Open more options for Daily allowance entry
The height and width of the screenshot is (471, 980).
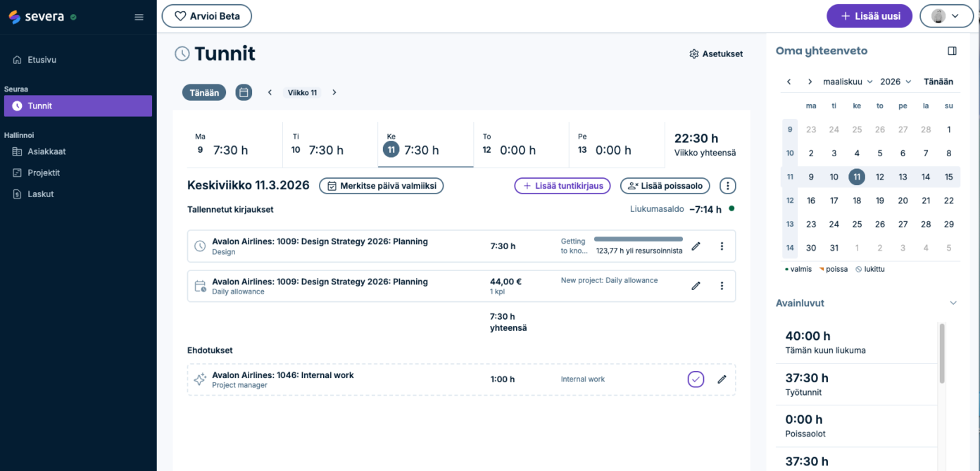click(722, 286)
